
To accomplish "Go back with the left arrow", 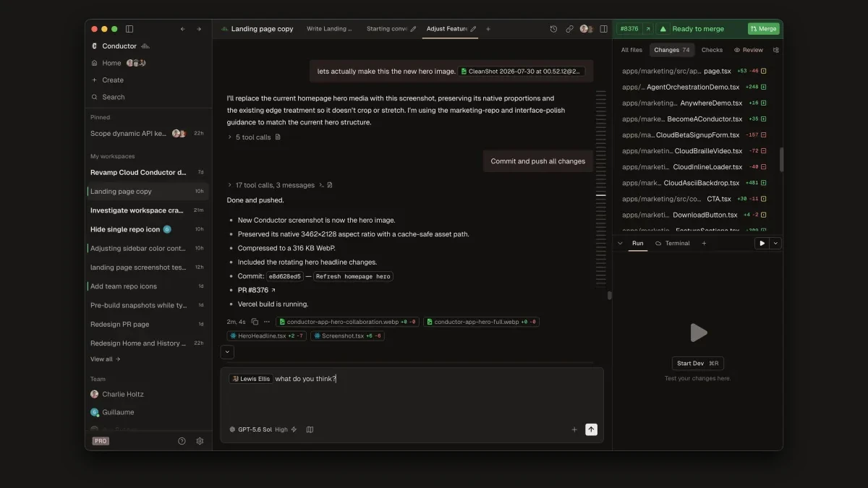I will click(x=182, y=29).
